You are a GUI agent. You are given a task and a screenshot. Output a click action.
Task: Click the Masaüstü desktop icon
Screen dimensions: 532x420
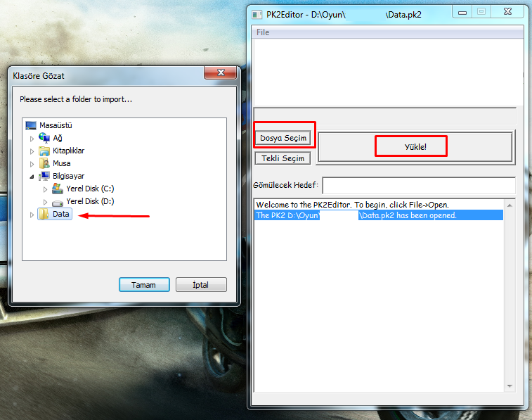(31, 126)
